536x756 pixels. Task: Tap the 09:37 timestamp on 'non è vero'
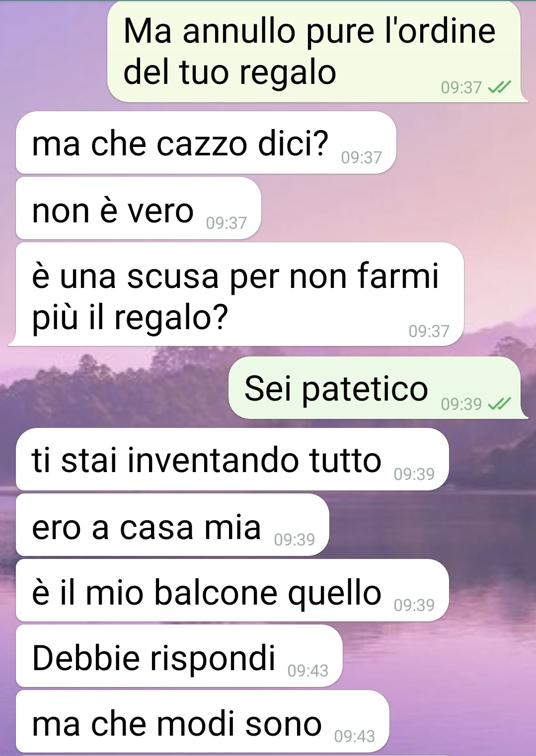click(x=226, y=223)
